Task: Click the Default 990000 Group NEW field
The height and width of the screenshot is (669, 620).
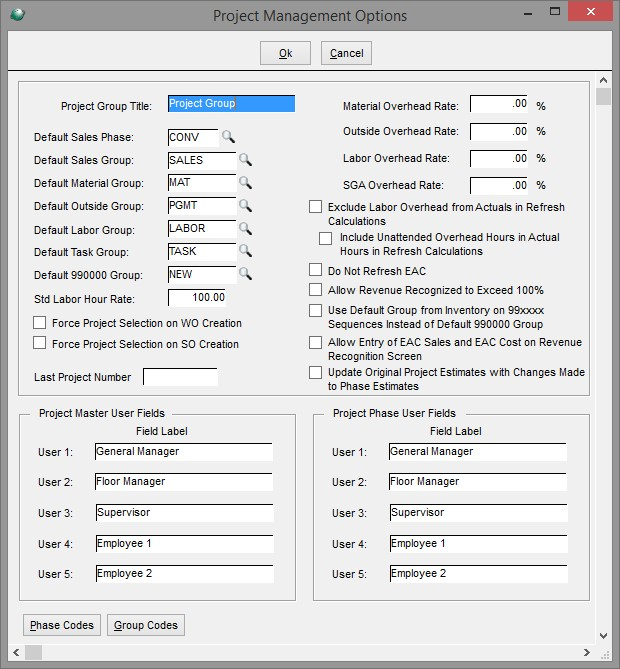Action: (x=202, y=275)
